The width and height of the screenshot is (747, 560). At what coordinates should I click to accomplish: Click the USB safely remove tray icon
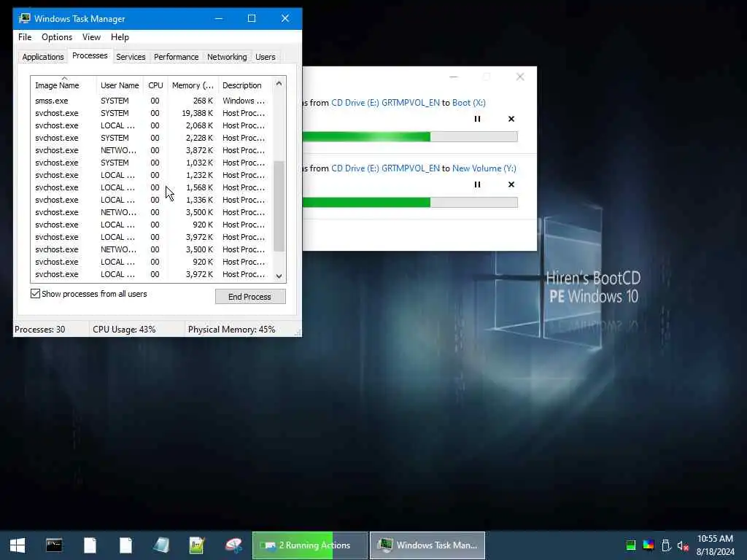[x=666, y=545]
